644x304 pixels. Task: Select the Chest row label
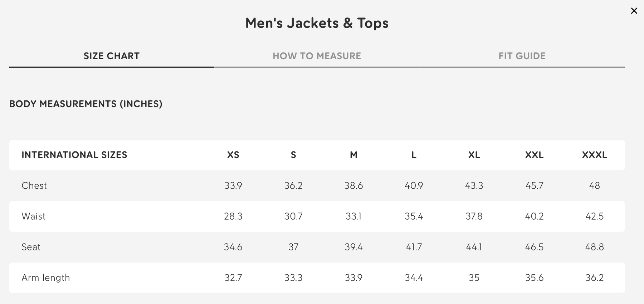(34, 186)
